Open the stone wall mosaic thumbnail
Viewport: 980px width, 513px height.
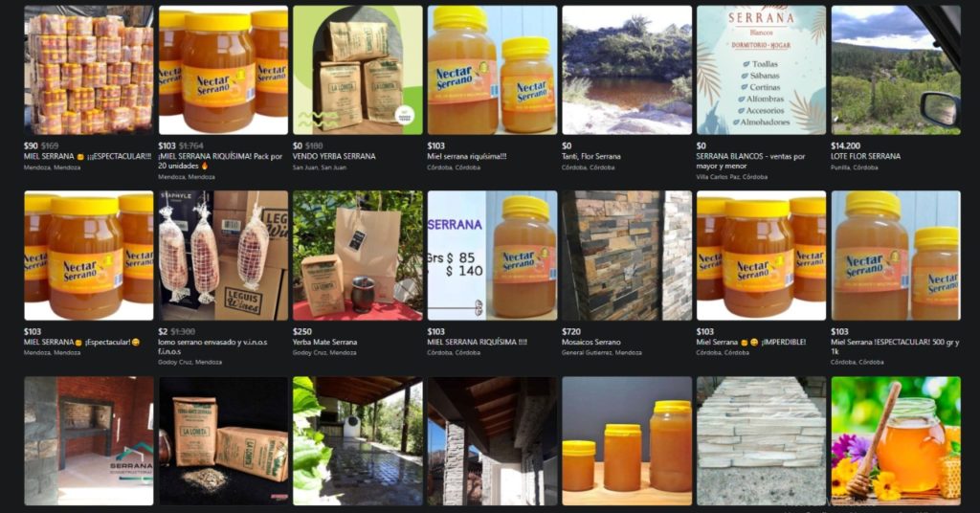click(x=627, y=256)
